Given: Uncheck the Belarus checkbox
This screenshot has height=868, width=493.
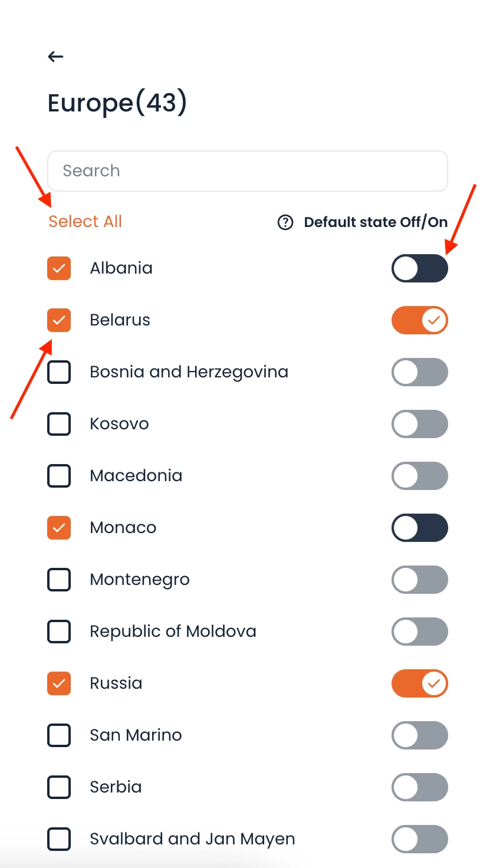Looking at the screenshot, I should (x=59, y=320).
